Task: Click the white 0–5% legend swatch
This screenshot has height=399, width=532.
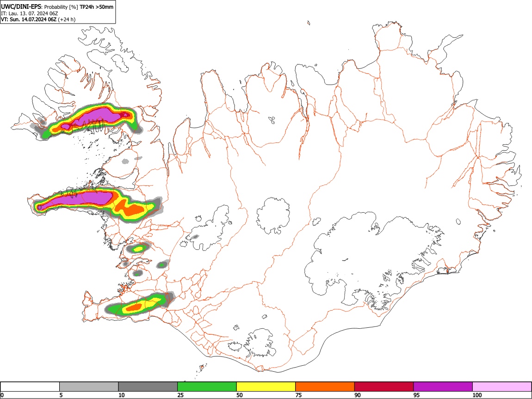Action: click(x=30, y=387)
